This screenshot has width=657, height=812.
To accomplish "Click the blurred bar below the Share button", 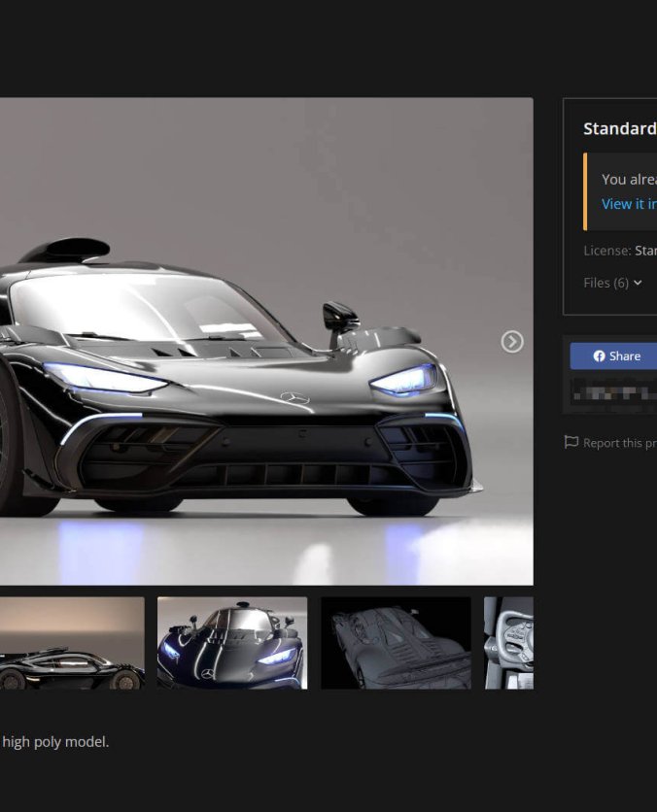I will pyautogui.click(x=612, y=393).
